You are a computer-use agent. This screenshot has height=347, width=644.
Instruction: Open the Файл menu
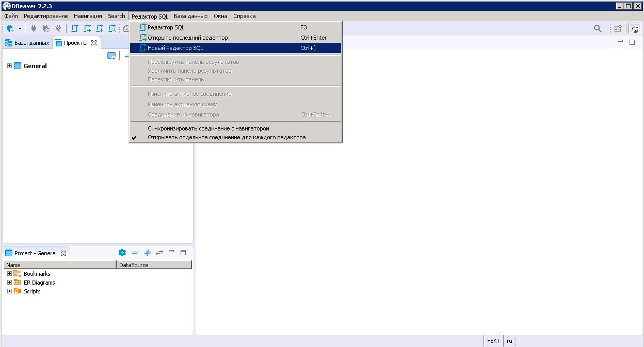coord(11,16)
